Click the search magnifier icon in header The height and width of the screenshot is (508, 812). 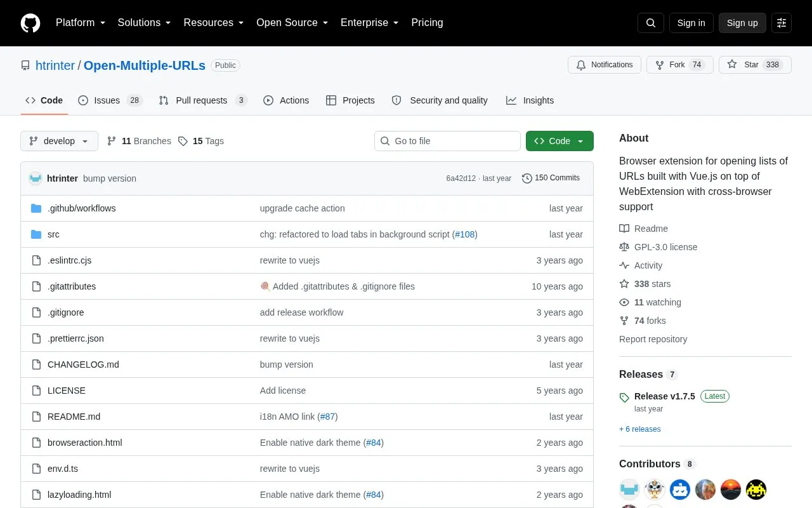[651, 23]
